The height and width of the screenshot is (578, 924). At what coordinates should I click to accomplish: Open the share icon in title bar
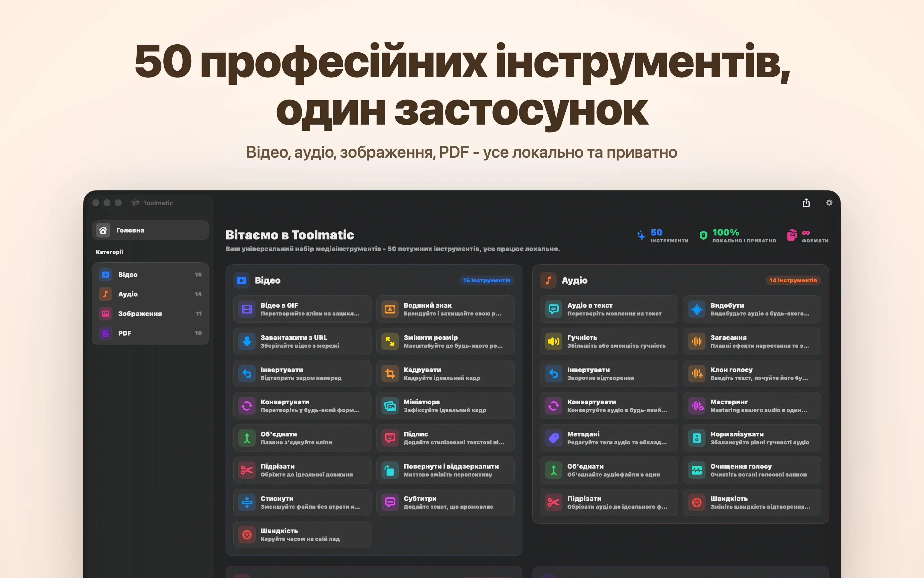click(806, 203)
